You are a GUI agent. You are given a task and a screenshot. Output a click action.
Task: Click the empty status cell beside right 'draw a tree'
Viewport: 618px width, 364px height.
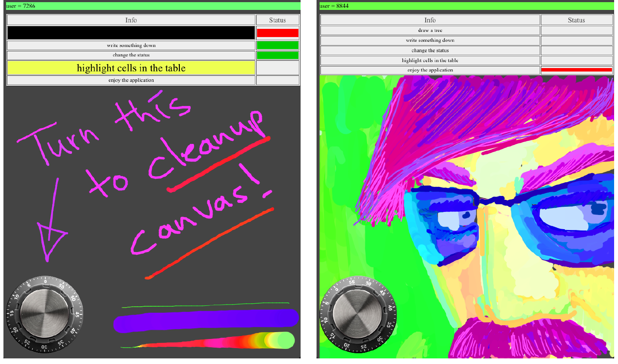point(576,30)
